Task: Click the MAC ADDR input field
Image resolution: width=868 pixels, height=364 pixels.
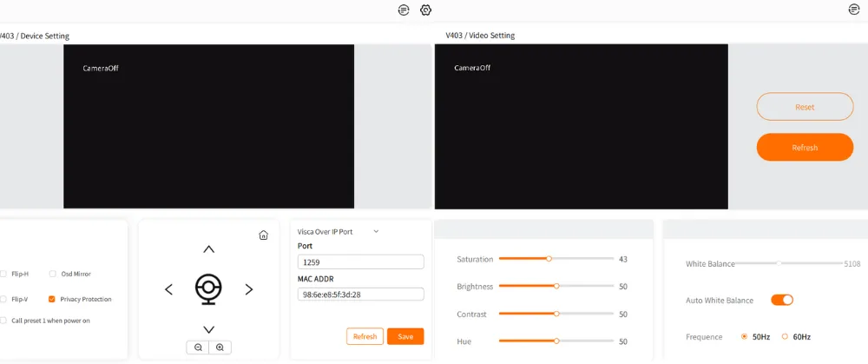Action: (360, 295)
